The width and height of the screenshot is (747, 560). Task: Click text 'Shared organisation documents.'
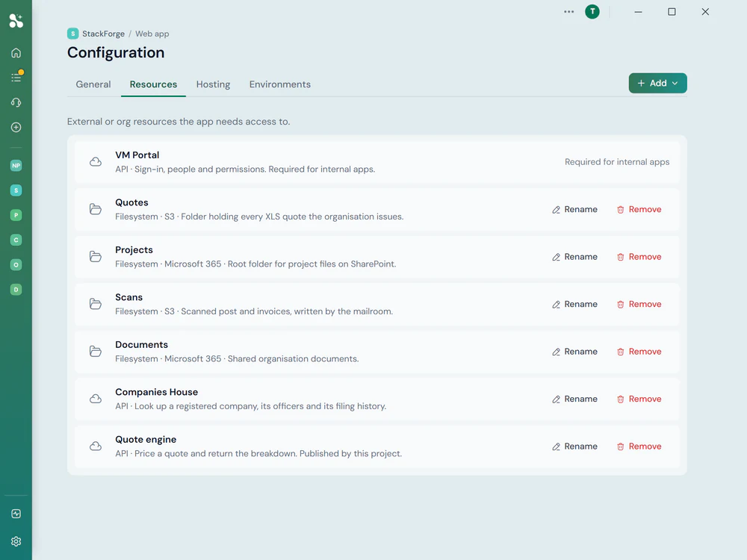click(x=293, y=358)
